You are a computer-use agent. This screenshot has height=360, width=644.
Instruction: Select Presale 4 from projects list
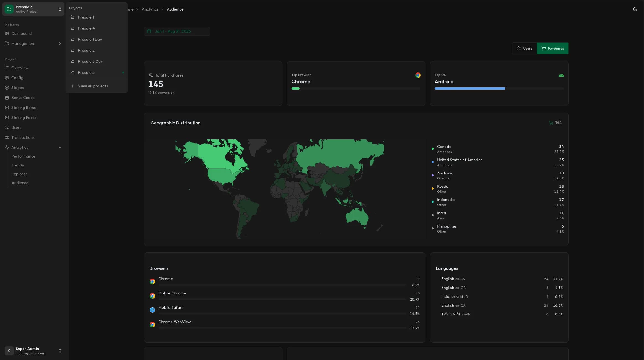pyautogui.click(x=97, y=28)
